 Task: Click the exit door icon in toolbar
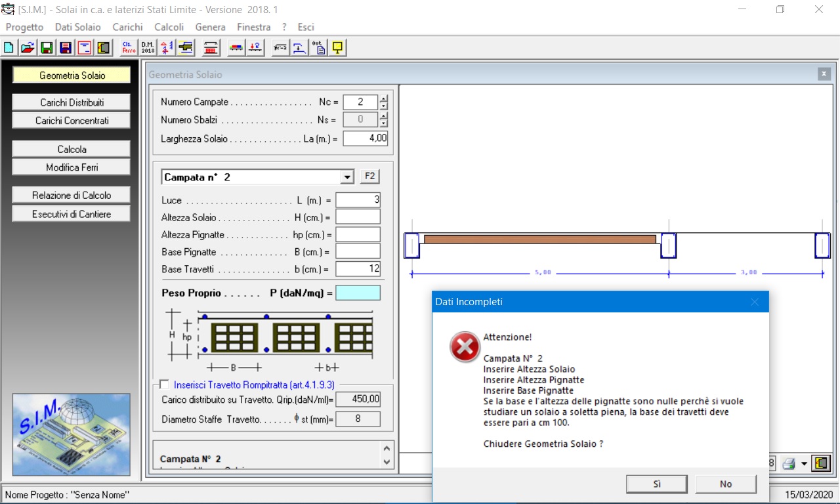104,47
